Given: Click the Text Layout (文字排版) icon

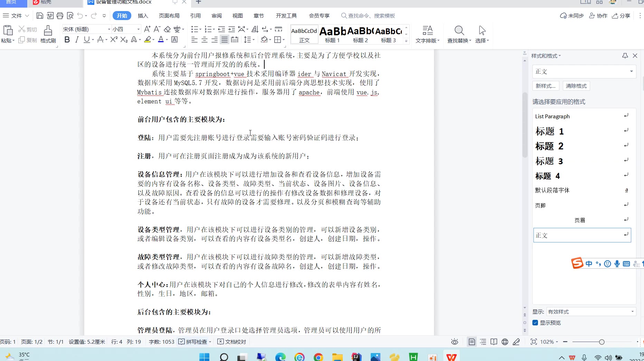Looking at the screenshot, I should click(x=428, y=30).
